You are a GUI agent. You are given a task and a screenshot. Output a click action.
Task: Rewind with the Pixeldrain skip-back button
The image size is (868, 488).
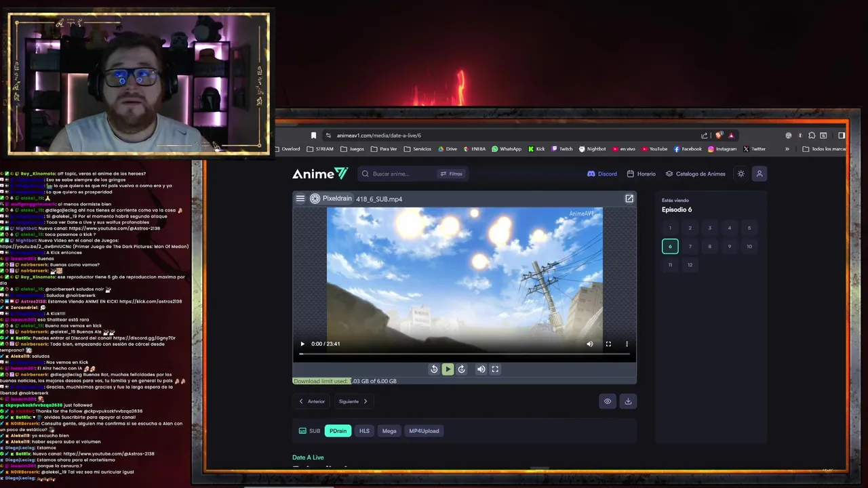(434, 369)
